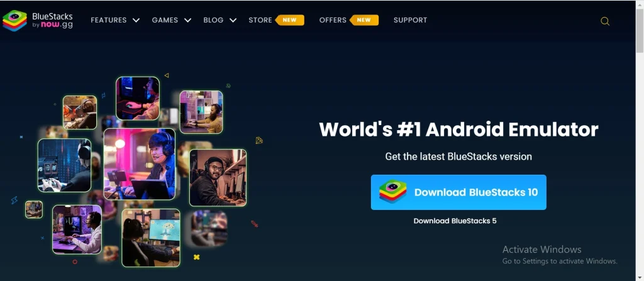Click the World's #1 Android Emulator heading

click(x=458, y=129)
